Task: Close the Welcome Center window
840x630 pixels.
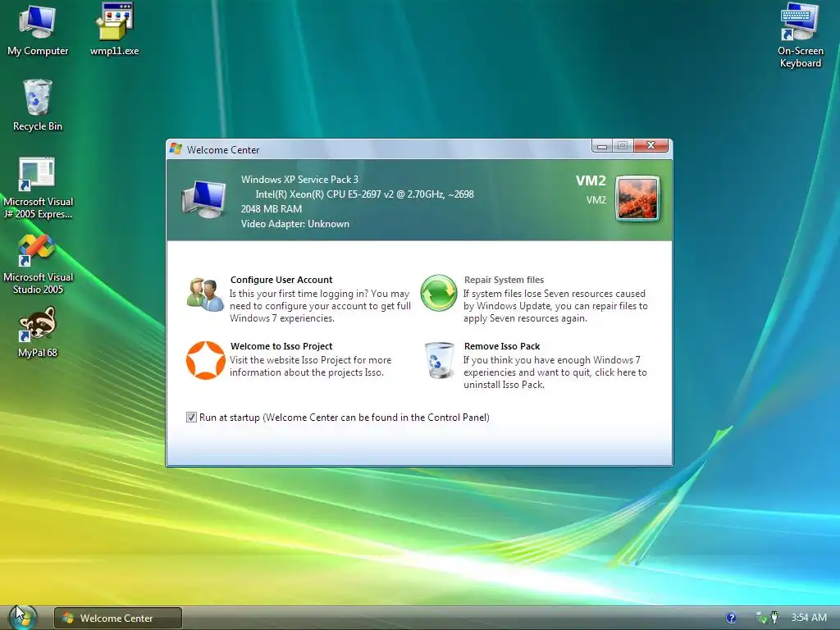Action: click(651, 146)
